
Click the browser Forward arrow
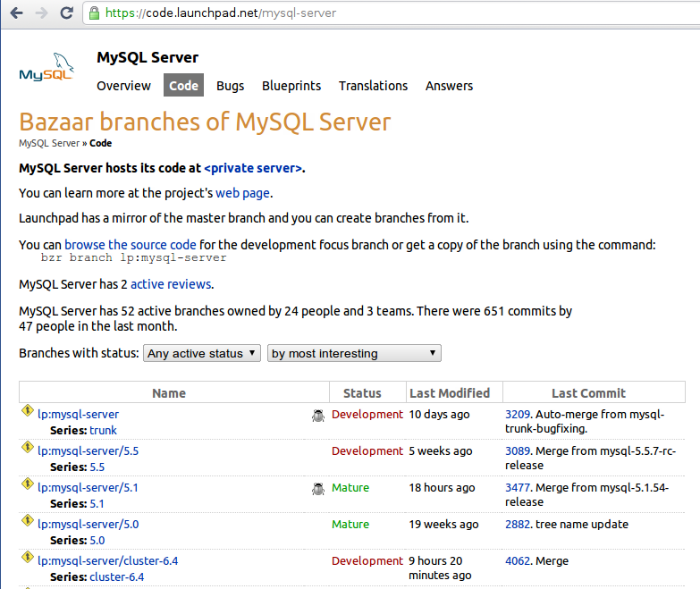pyautogui.click(x=41, y=13)
